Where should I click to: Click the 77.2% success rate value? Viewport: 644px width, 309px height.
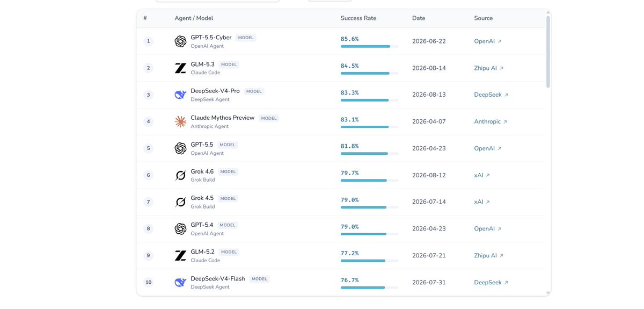point(349,253)
